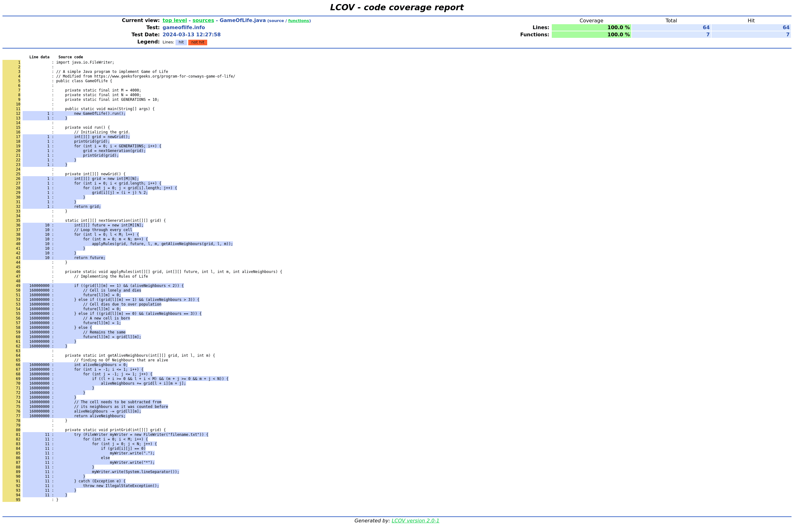Select 'grid[i][j] = (i + j) % 2;' line
The height and width of the screenshot is (532, 794).
(120, 193)
